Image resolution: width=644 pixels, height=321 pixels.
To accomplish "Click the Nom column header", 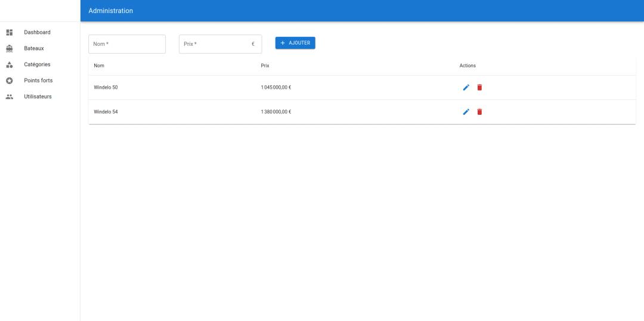I will [x=99, y=66].
